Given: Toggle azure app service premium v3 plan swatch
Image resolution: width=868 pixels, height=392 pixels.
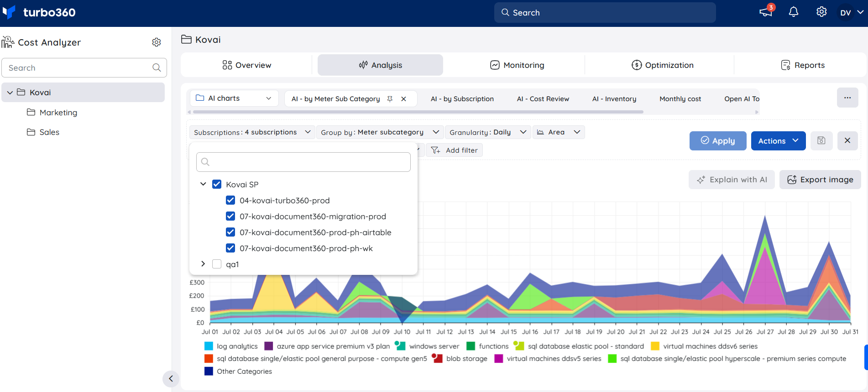Looking at the screenshot, I should 269,346.
